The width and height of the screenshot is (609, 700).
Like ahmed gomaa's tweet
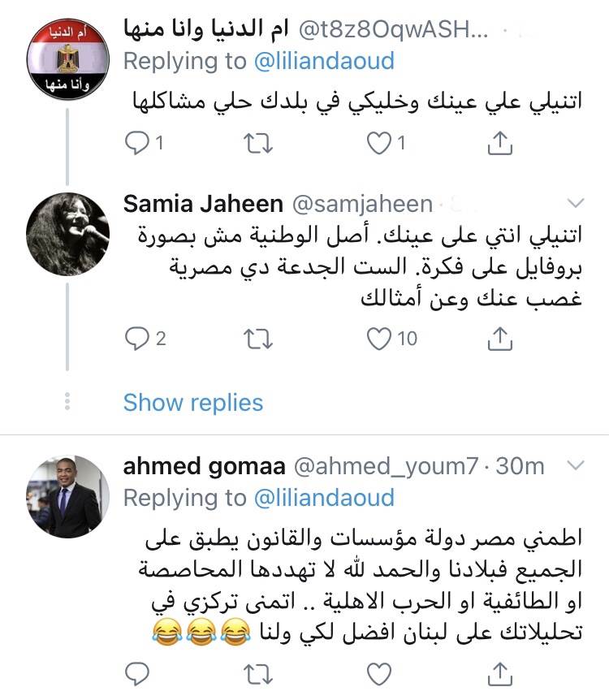pos(378,673)
